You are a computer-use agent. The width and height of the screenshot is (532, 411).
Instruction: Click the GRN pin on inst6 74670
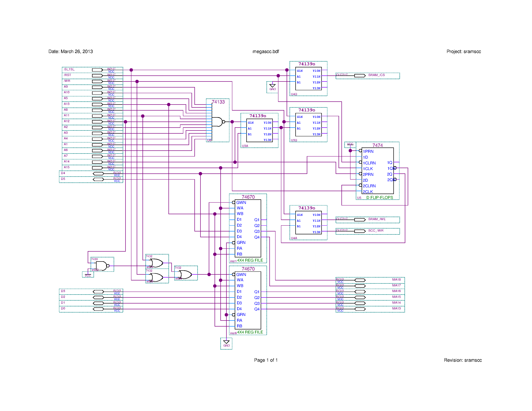[241, 315]
